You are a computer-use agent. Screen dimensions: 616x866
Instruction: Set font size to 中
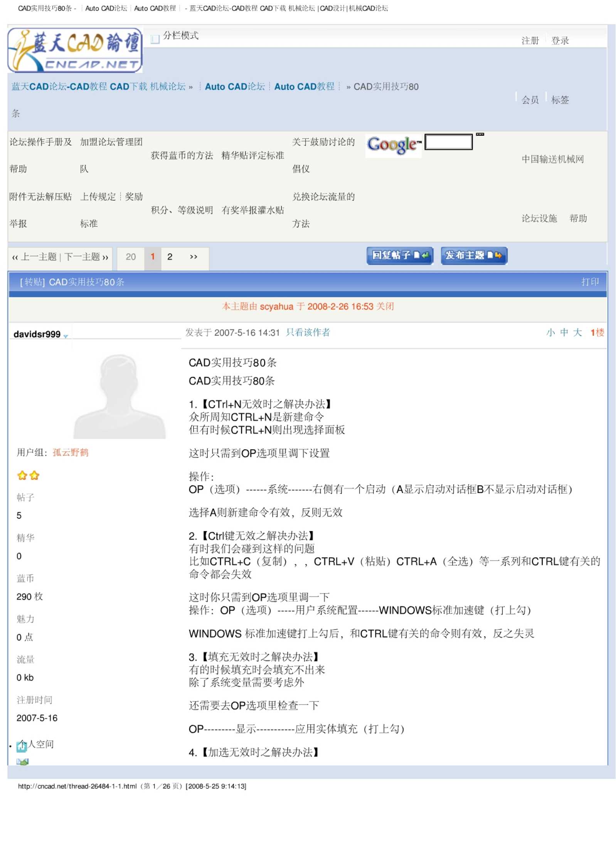pyautogui.click(x=564, y=332)
